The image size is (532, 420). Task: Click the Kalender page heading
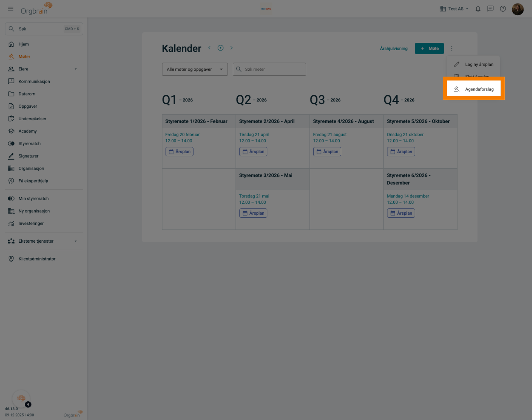(x=181, y=49)
